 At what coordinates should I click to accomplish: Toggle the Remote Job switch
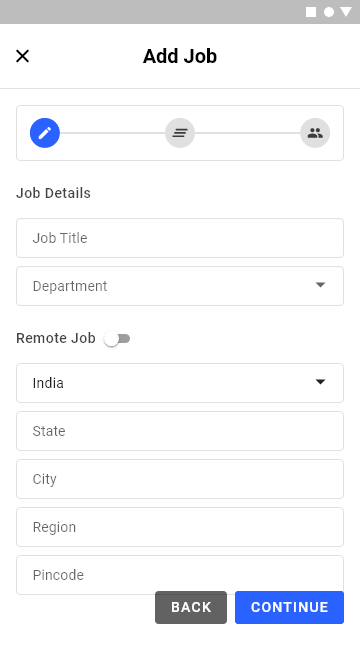[117, 339]
